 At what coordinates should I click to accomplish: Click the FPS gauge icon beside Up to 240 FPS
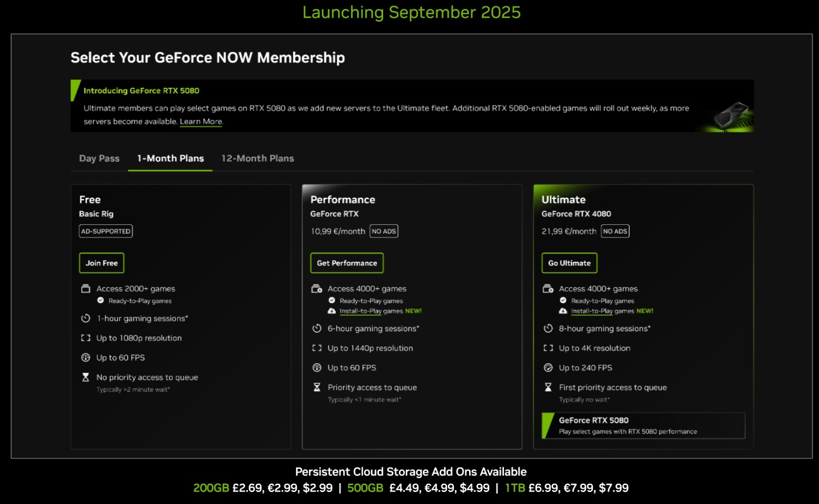(x=548, y=368)
